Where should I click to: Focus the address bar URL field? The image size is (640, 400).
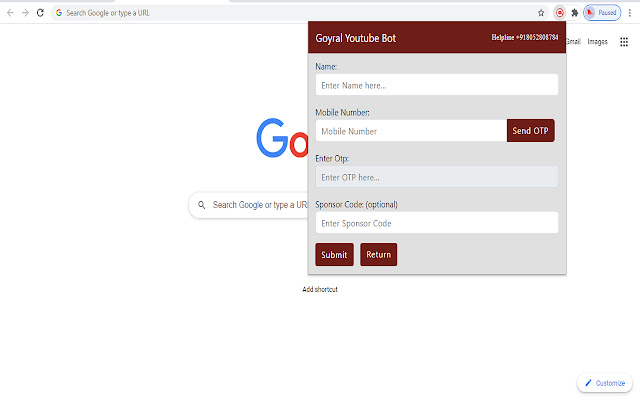click(300, 13)
